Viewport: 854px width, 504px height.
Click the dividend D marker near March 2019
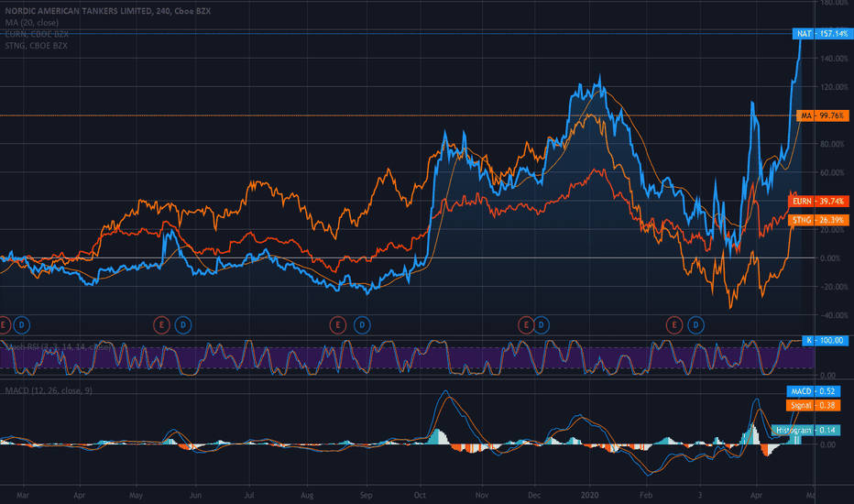pos(22,325)
